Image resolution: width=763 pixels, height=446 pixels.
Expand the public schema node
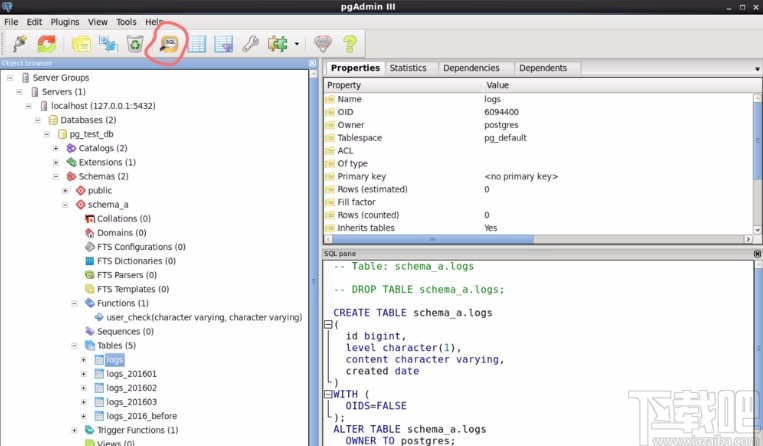(x=66, y=190)
